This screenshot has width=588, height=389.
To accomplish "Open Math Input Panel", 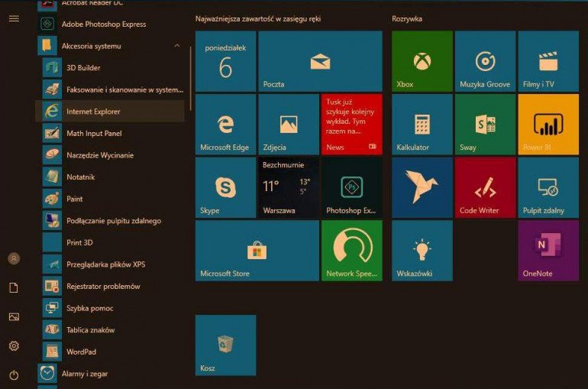I will 111,133.
